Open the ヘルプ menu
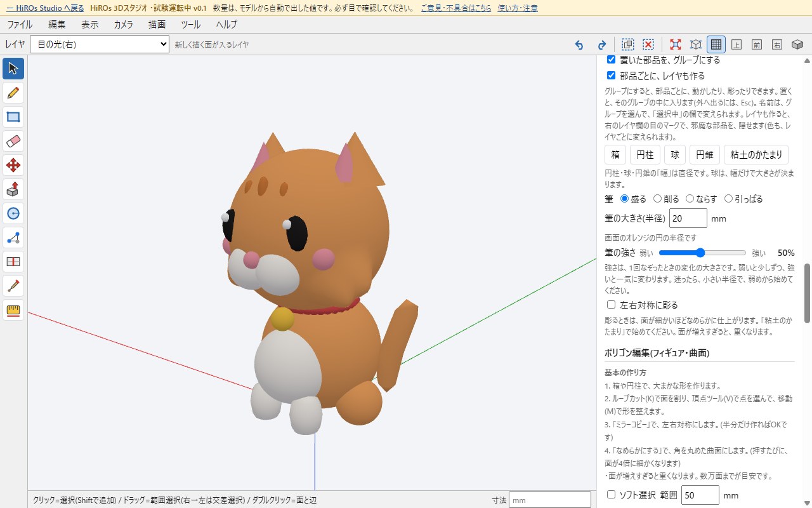The height and width of the screenshot is (508, 812). pos(226,25)
